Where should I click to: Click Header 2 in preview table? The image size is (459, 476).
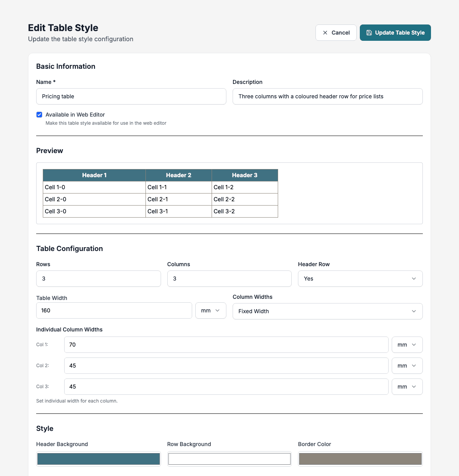[x=179, y=175]
